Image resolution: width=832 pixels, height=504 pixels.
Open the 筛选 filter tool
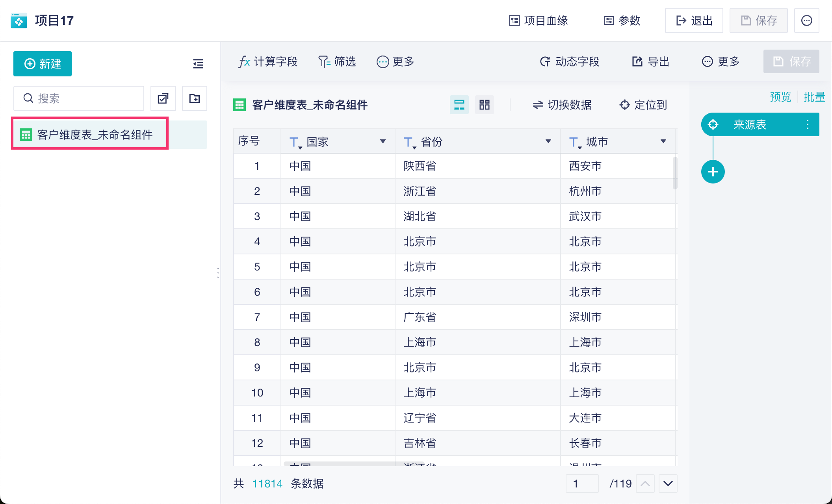pos(337,62)
